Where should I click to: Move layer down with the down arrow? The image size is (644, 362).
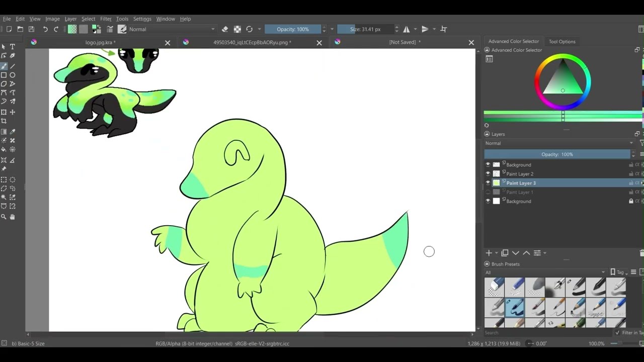pos(516,253)
